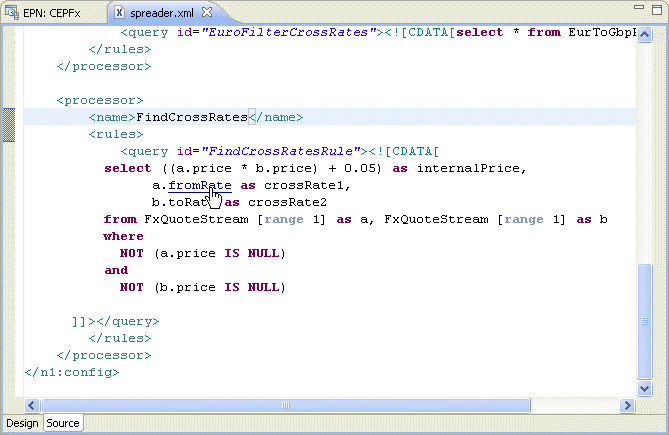Click the 0.05 value in select expression

click(359, 168)
